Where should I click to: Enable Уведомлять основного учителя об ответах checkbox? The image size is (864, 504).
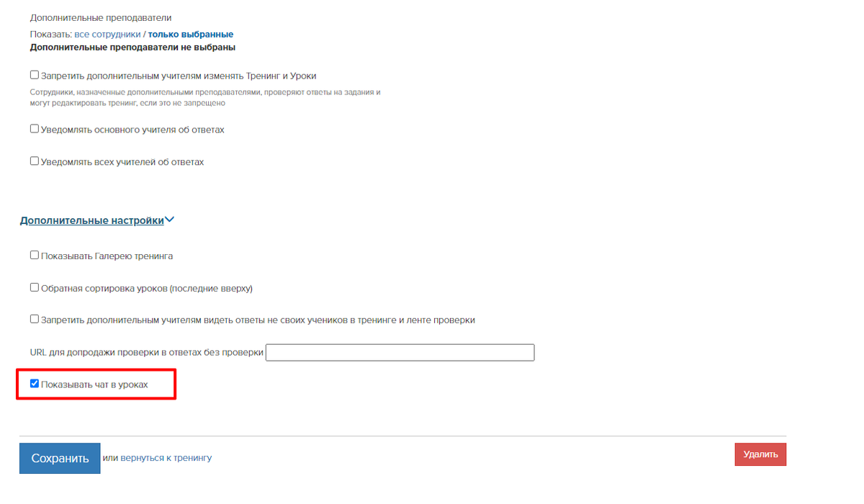pos(35,129)
